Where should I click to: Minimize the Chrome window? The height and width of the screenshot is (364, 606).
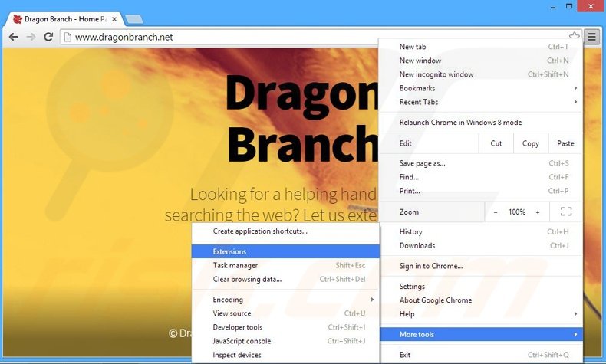(553, 7)
